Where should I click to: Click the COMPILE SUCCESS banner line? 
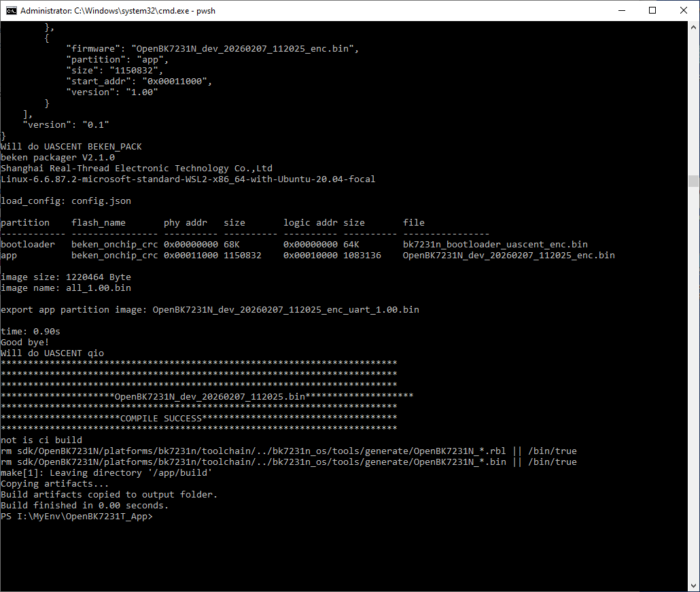pos(198,418)
